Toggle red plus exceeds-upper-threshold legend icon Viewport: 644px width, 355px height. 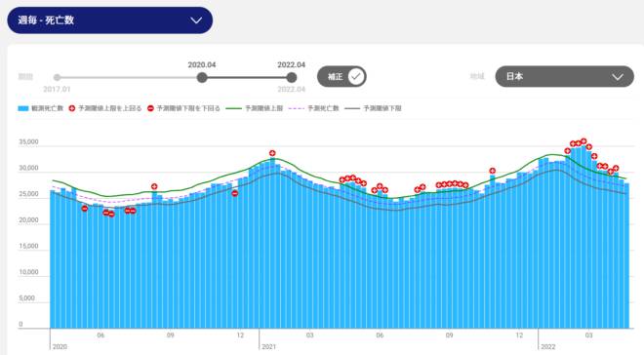[x=72, y=108]
